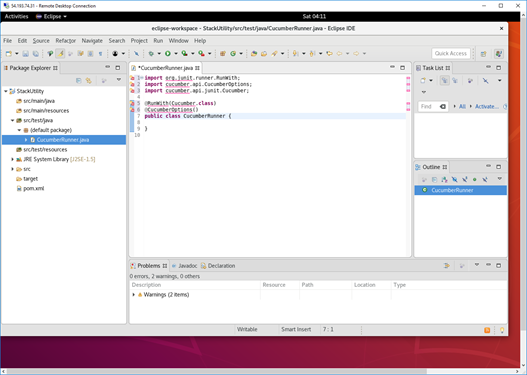Click the black circle profile icon in the toolbar
Screen dimensions: 527x375
(115, 53)
